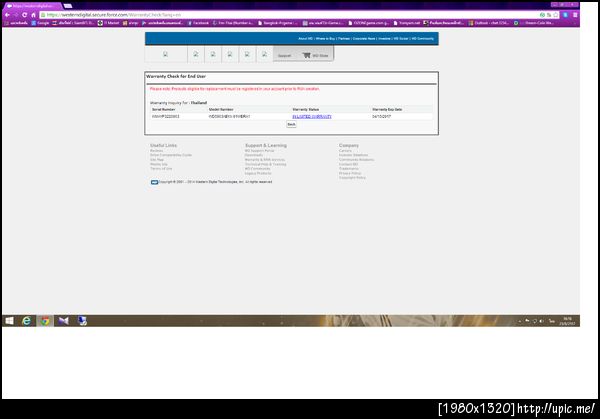Open Visual Studio from the taskbar
Image resolution: width=600 pixels, height=419 pixels.
pyautogui.click(x=64, y=321)
